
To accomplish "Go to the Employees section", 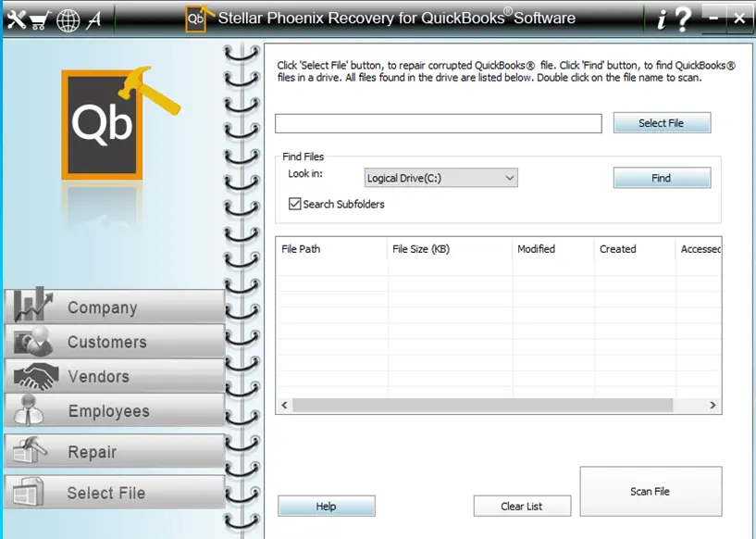I will click(115, 410).
